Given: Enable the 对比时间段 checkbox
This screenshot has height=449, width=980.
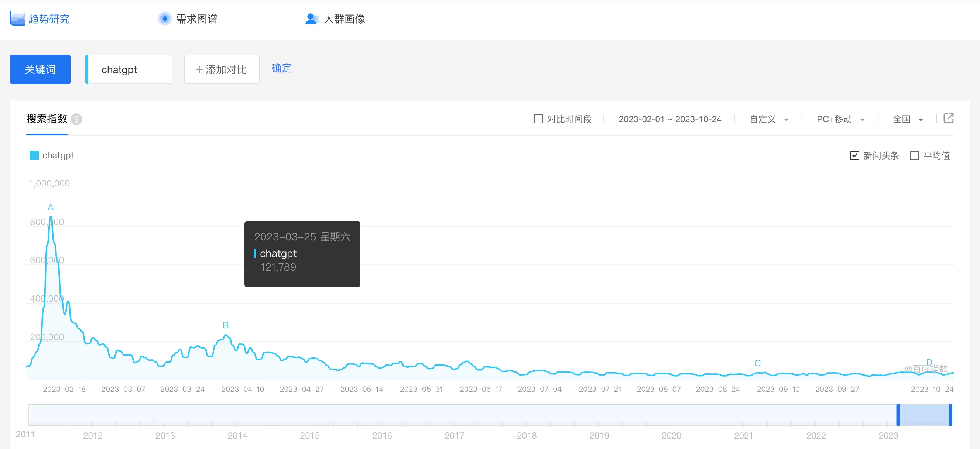Looking at the screenshot, I should click(x=538, y=119).
